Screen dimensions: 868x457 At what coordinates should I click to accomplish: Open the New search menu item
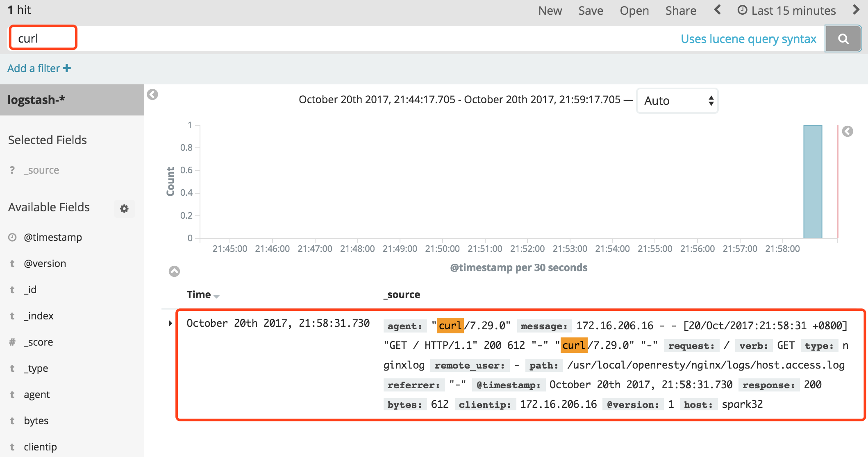coord(550,11)
